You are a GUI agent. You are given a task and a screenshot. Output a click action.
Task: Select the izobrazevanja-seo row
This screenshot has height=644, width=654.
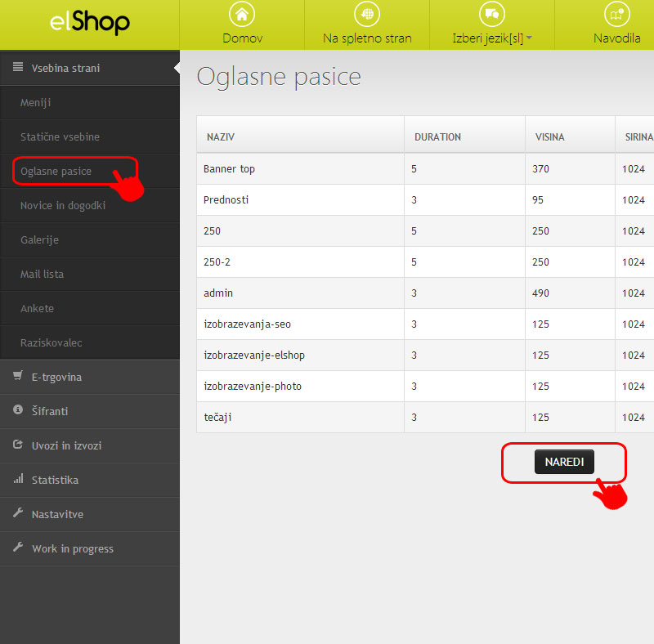coord(425,324)
